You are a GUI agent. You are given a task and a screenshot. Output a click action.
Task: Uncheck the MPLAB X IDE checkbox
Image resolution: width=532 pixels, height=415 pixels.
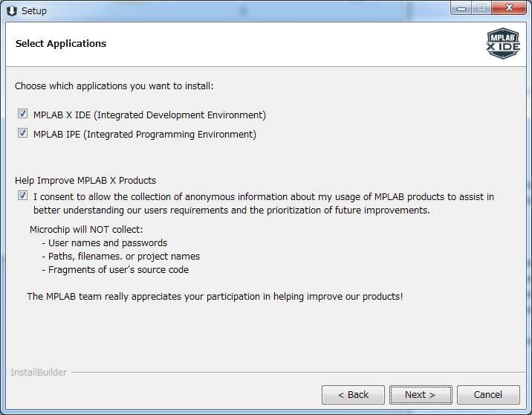(23, 115)
